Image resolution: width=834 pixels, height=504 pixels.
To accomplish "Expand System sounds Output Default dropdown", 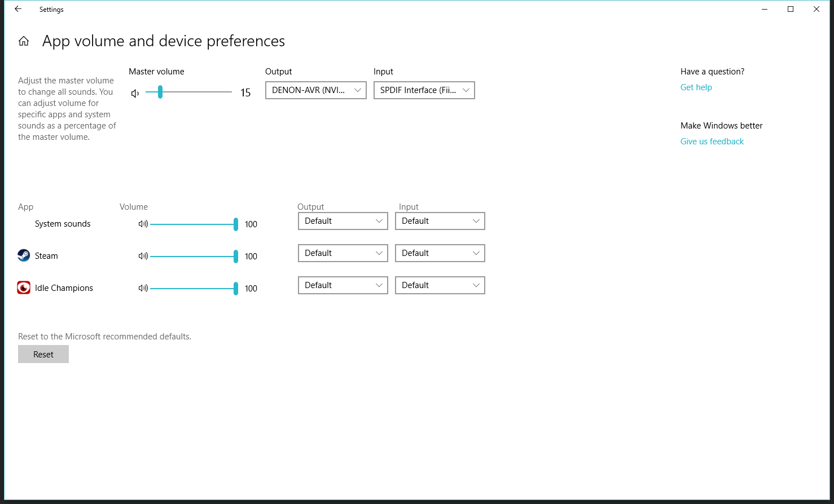I will [343, 221].
